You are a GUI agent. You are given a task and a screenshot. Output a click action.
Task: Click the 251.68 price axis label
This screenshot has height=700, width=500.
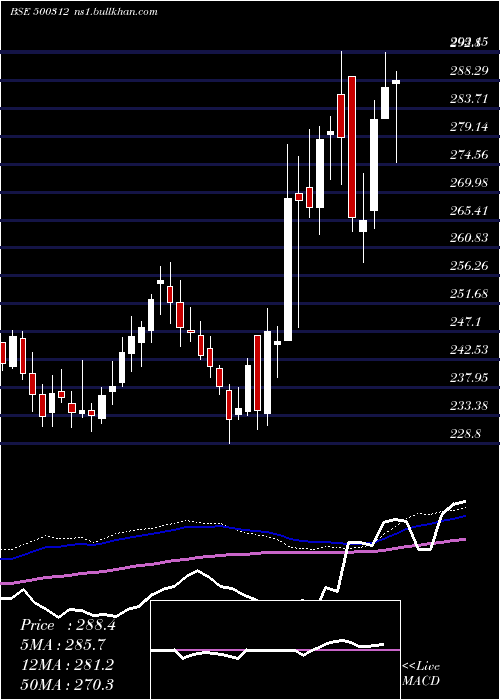tap(469, 294)
